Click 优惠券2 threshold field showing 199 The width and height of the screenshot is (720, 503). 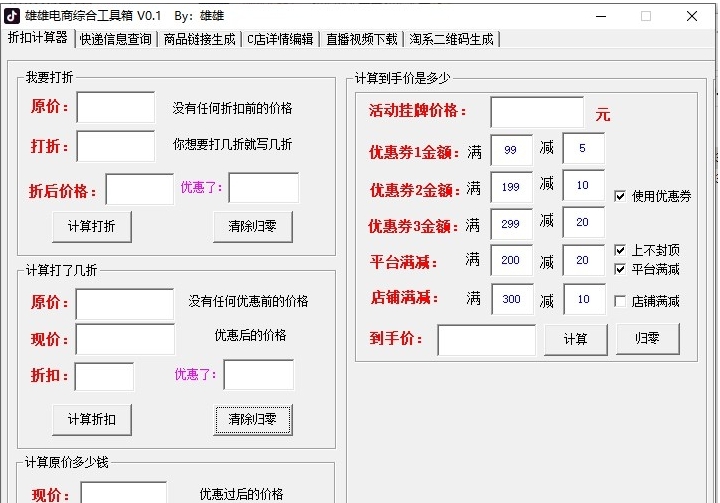point(512,187)
